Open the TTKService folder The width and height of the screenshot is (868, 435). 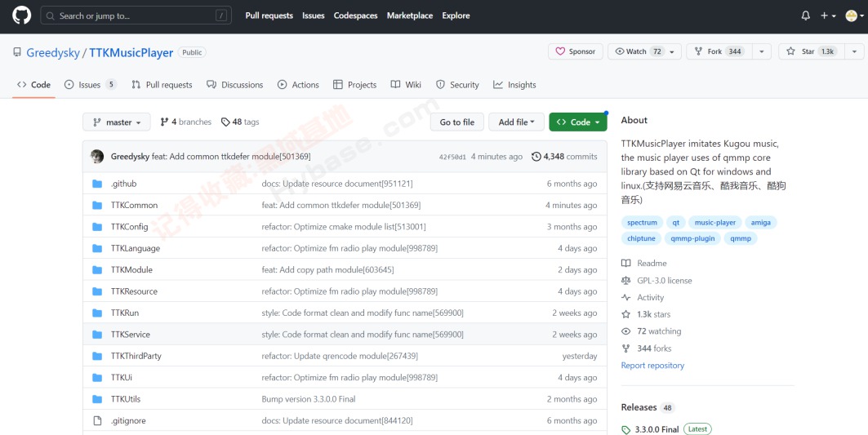[130, 335]
